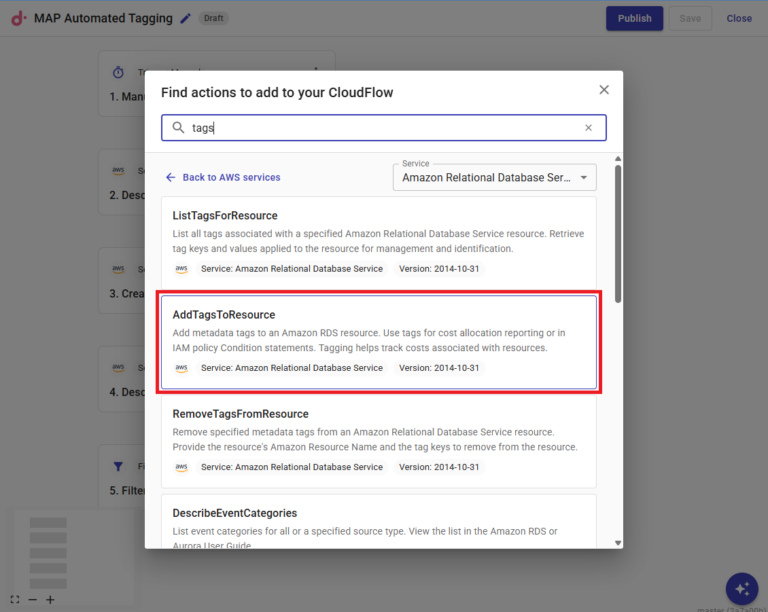
Task: Click the fit-to-screen canvas icon
Action: [15, 600]
